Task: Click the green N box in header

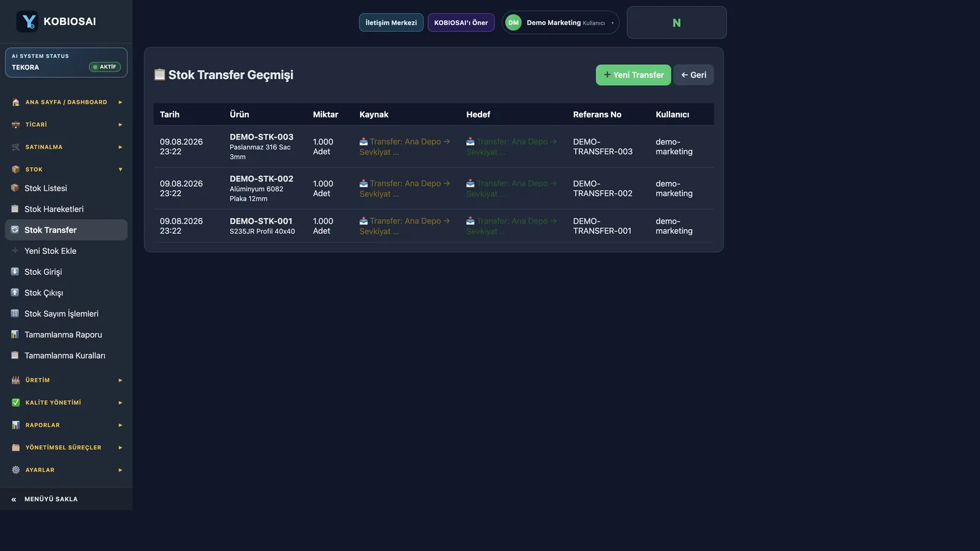Action: 677,23
